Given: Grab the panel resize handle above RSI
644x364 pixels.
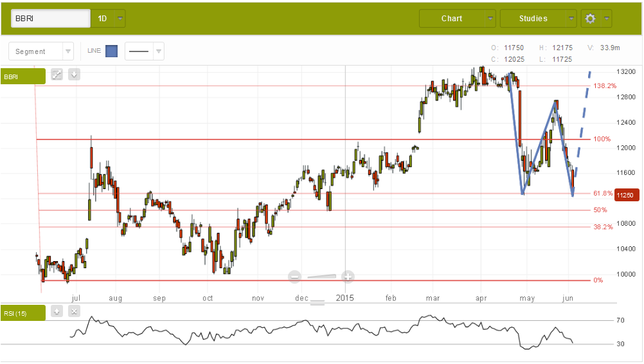Looking at the screenshot, I should [x=318, y=302].
